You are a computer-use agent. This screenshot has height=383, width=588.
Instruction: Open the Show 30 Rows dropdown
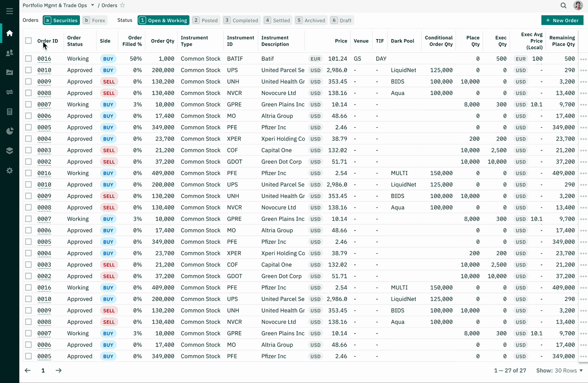tap(560, 370)
